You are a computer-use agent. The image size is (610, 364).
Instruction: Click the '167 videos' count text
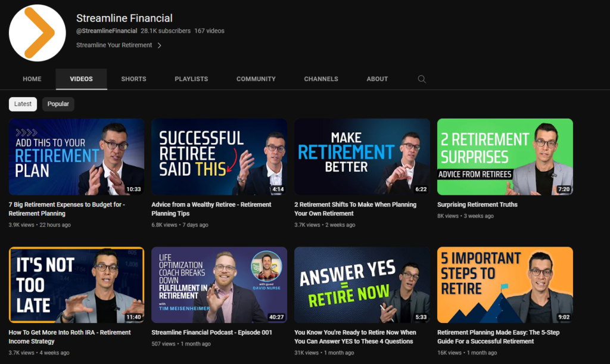tap(209, 31)
